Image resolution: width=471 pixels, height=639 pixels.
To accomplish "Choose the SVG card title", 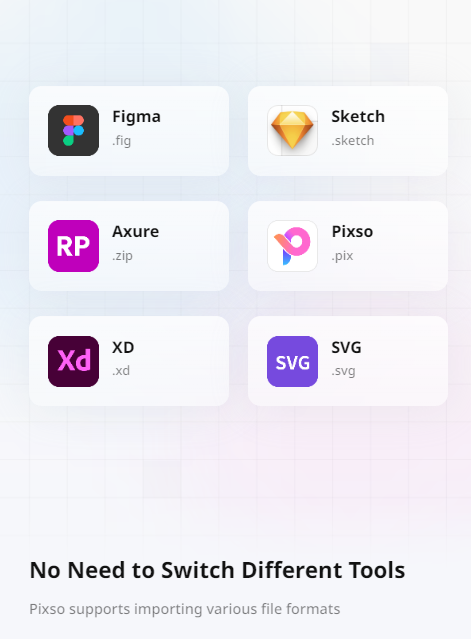I will click(346, 348).
